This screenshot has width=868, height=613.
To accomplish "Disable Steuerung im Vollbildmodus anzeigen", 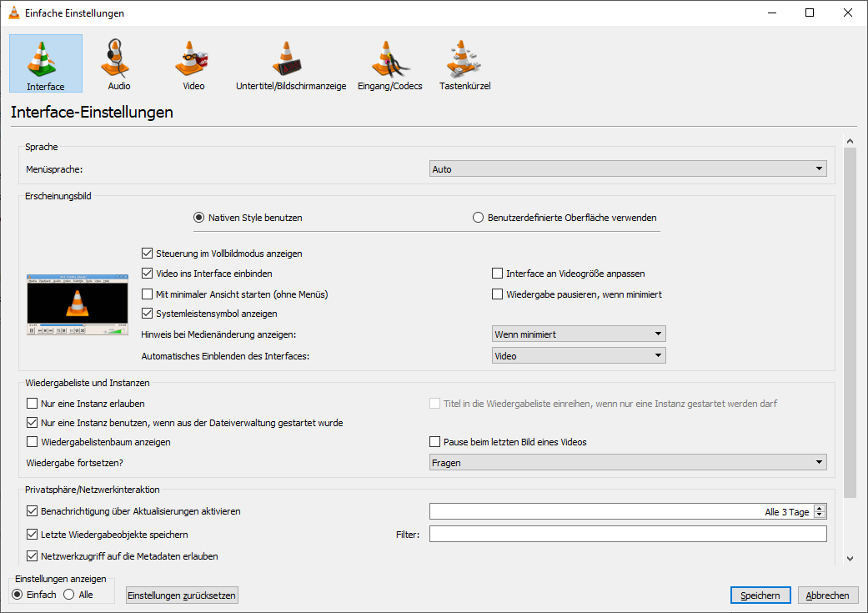I will (147, 254).
